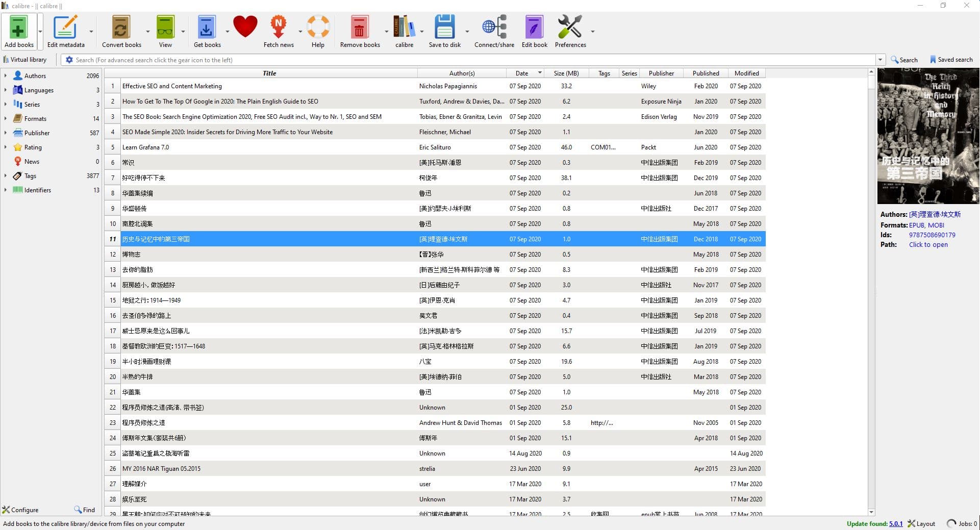
Task: Click the Add books icon
Action: click(18, 28)
